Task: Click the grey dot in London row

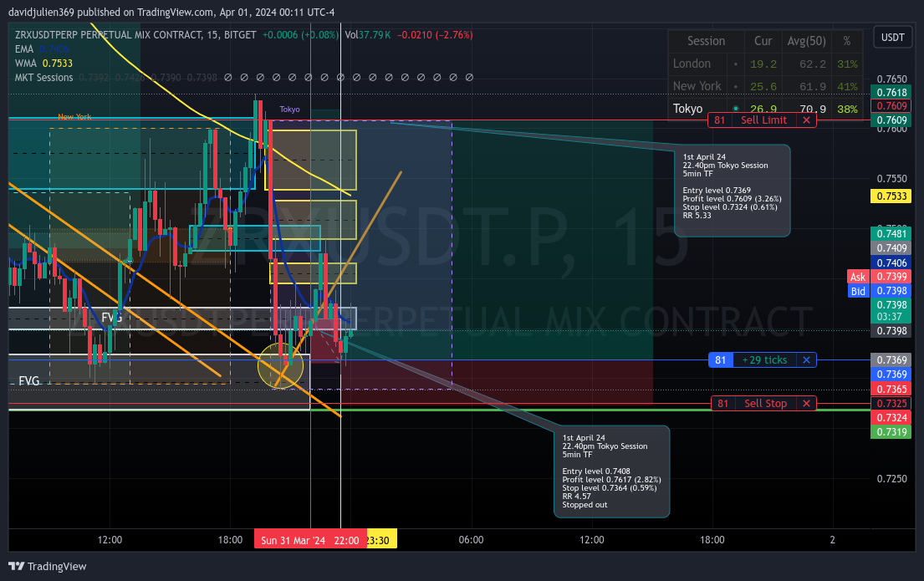Action: click(x=735, y=64)
